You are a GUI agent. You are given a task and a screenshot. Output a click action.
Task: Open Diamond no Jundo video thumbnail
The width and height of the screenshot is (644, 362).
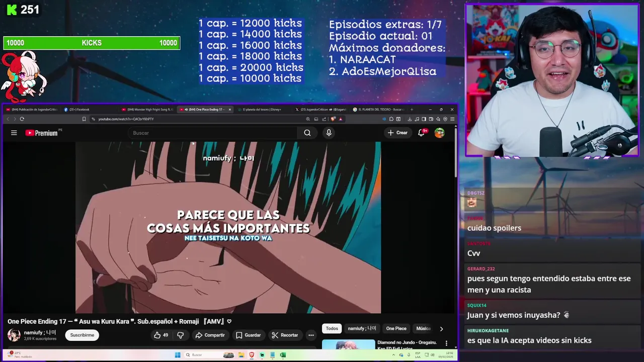[x=348, y=344]
